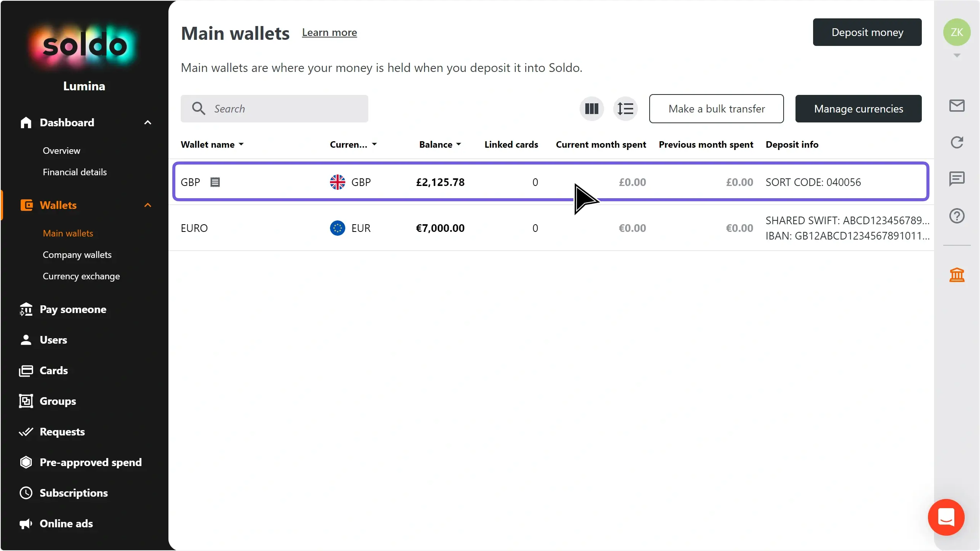
Task: Go to Company wallets page
Action: [77, 254]
